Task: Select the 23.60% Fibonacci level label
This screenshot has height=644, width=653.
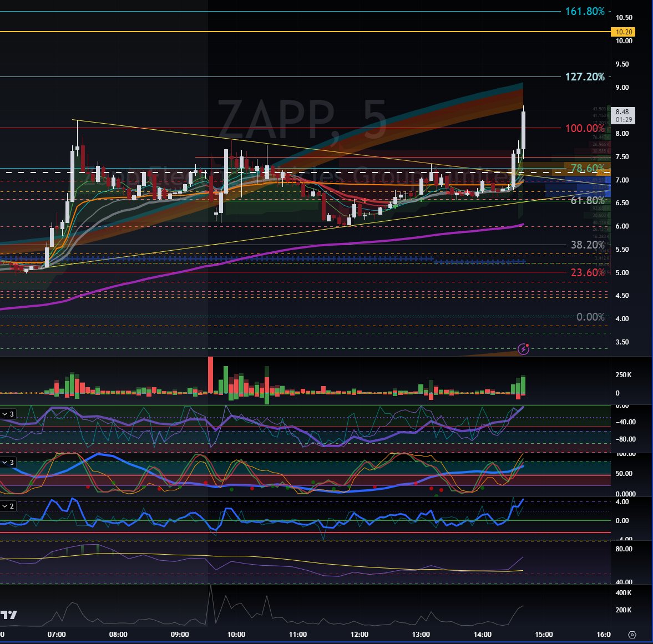Action: tap(587, 273)
